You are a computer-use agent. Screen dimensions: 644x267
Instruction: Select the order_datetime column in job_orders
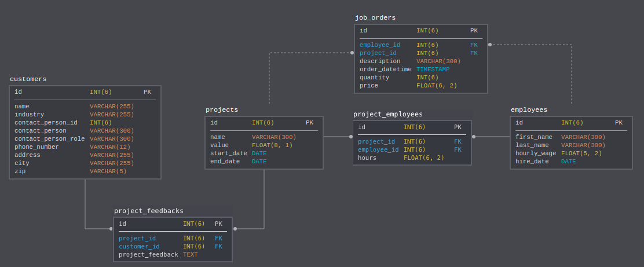pos(421,70)
